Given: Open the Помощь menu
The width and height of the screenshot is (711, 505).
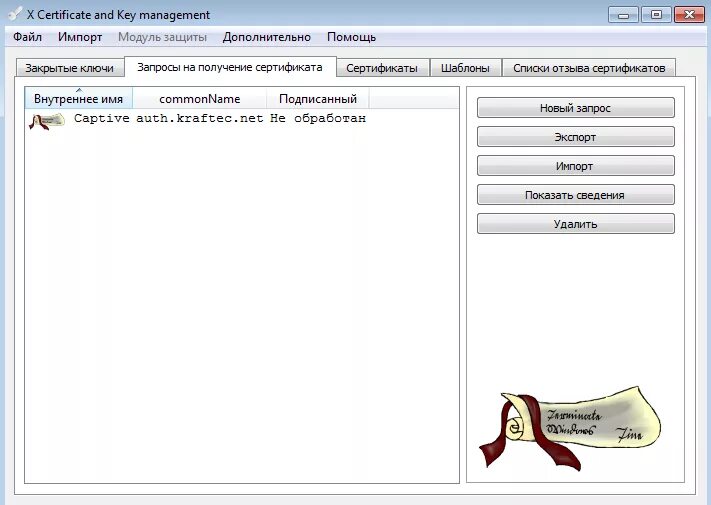Looking at the screenshot, I should click(x=351, y=37).
